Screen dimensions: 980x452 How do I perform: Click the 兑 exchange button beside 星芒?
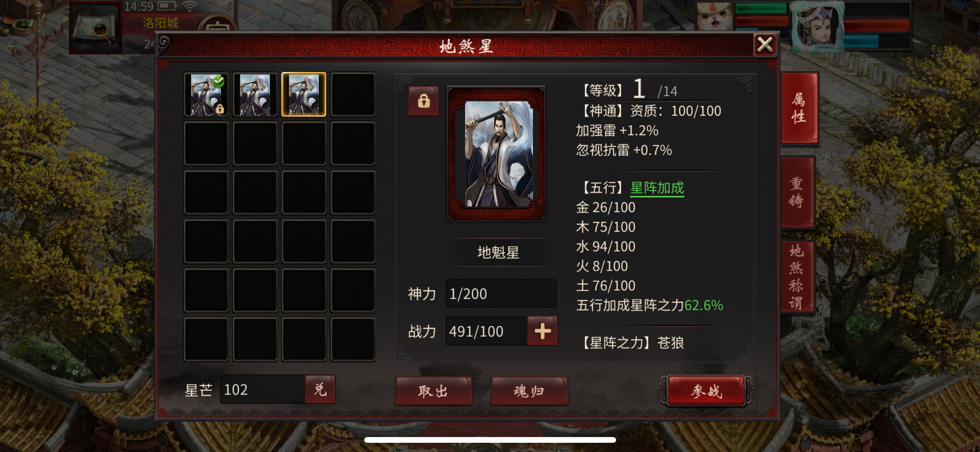pos(320,389)
